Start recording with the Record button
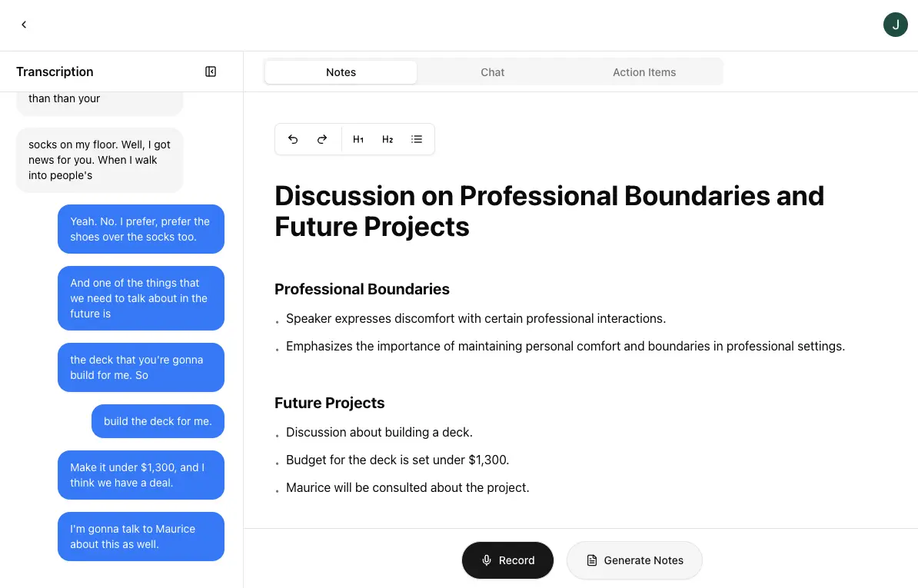 coord(507,560)
